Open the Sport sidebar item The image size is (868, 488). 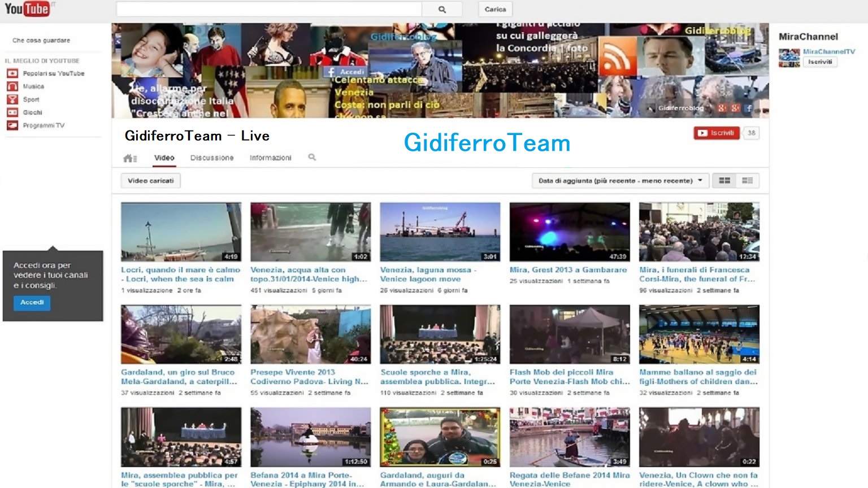23,99
